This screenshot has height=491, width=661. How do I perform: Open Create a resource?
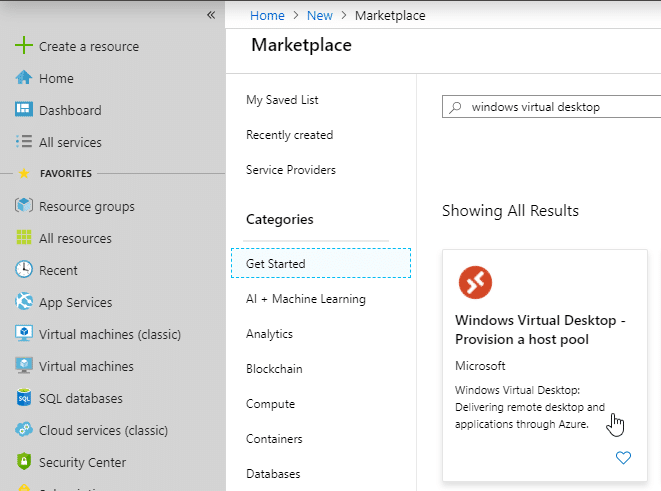tap(89, 46)
